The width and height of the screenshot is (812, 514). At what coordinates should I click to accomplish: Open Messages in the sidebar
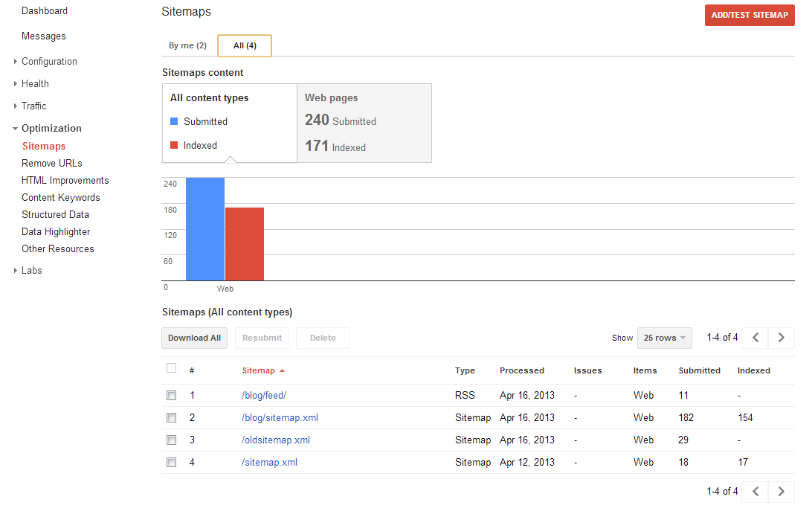tap(43, 36)
